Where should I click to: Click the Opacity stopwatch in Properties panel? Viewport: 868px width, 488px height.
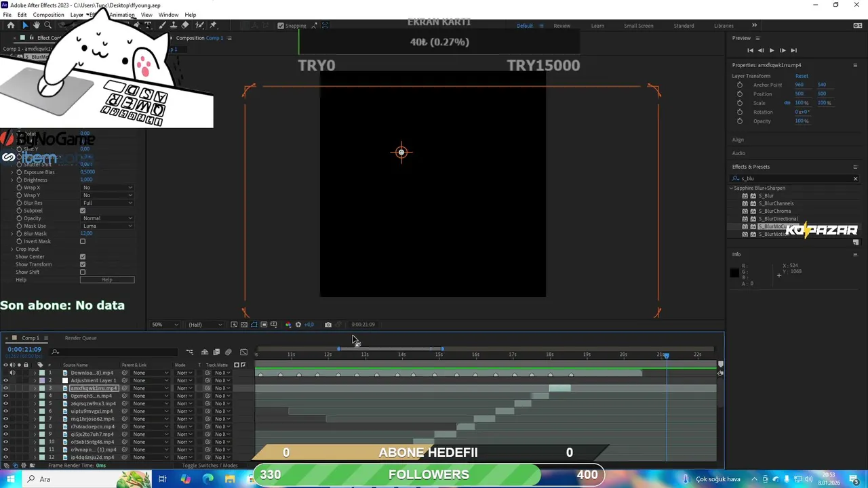(x=740, y=121)
